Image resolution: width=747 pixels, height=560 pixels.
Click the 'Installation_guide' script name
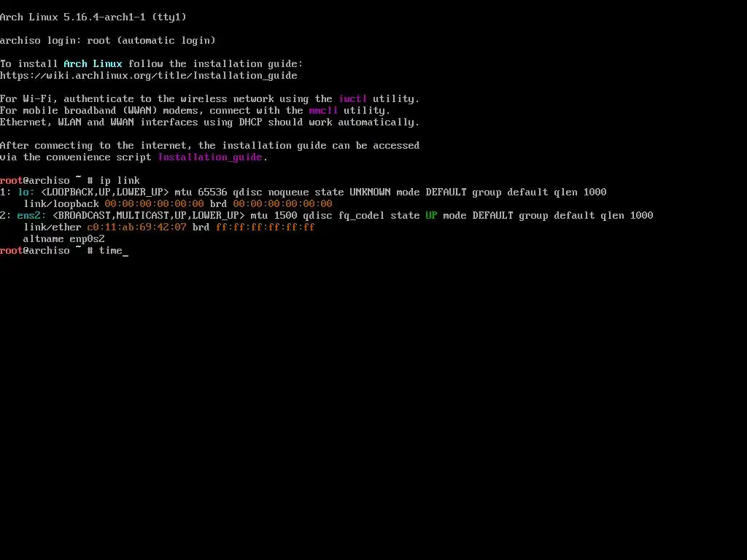210,157
